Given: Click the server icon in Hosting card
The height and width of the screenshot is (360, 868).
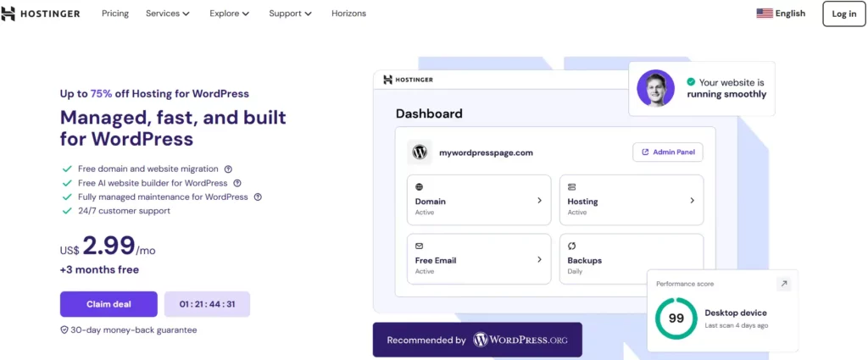Looking at the screenshot, I should pos(572,187).
